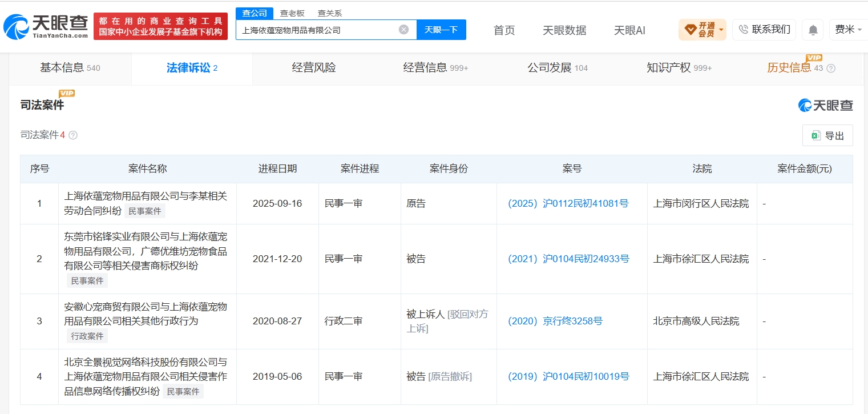Go to 天眼AI in top navigation
The width and height of the screenshot is (868, 414).
pos(629,30)
